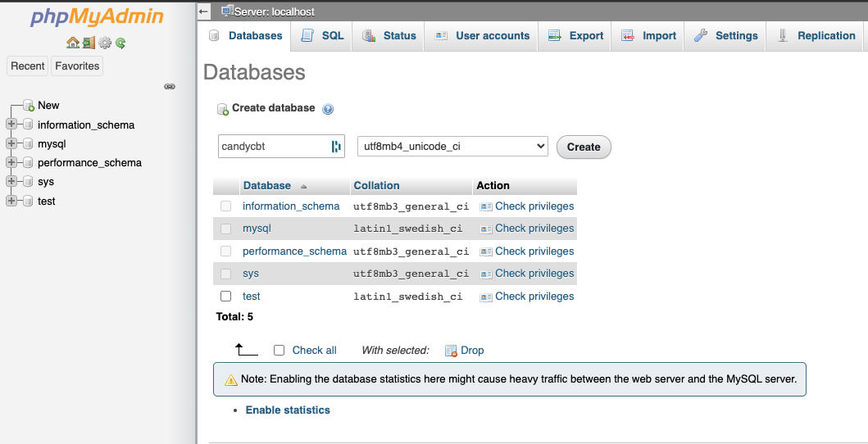Expand mysql tree node
868x444 pixels.
tap(11, 143)
